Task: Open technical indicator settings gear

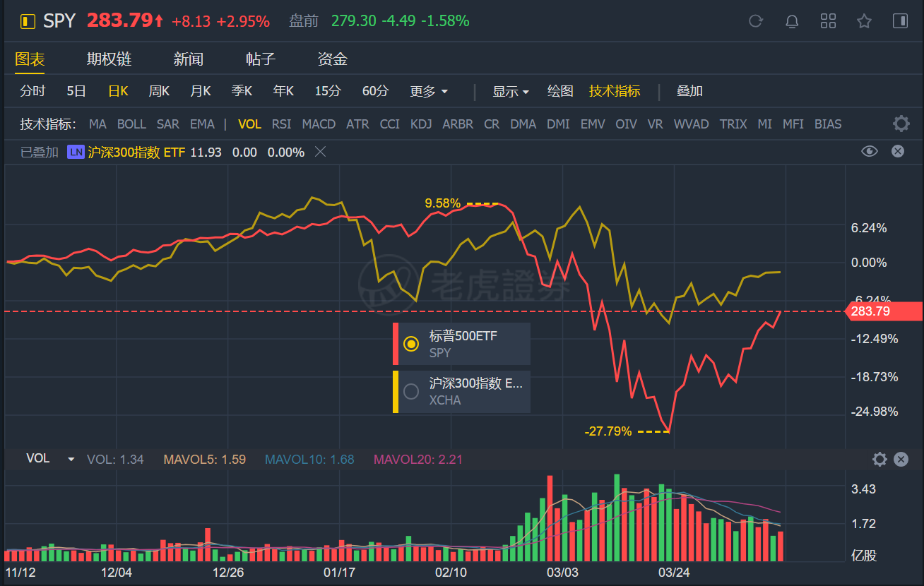Action: (901, 124)
